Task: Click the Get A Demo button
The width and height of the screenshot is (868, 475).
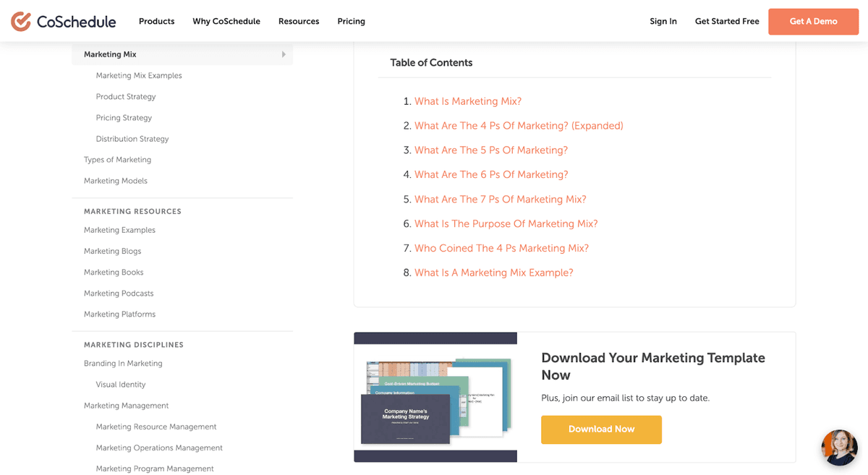Action: tap(813, 21)
